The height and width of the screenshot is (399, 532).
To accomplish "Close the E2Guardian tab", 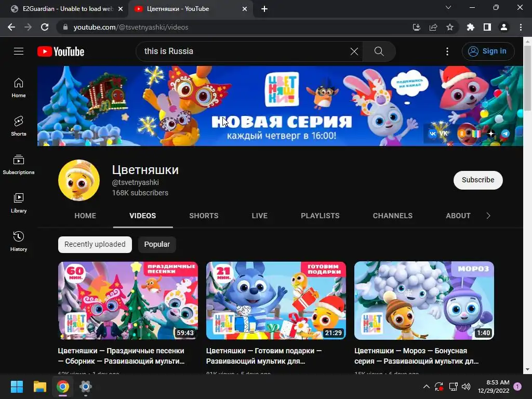I will coord(121,9).
